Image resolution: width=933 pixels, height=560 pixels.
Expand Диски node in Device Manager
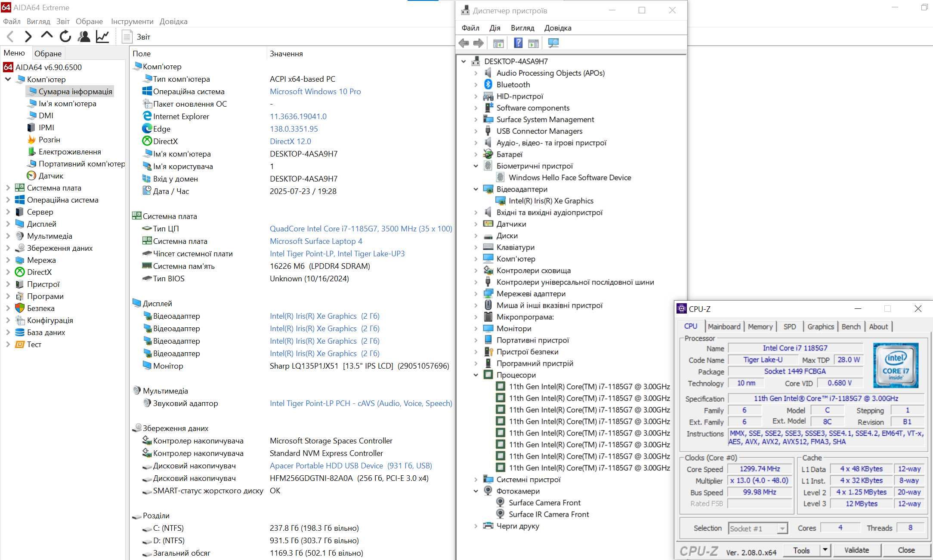(x=476, y=236)
